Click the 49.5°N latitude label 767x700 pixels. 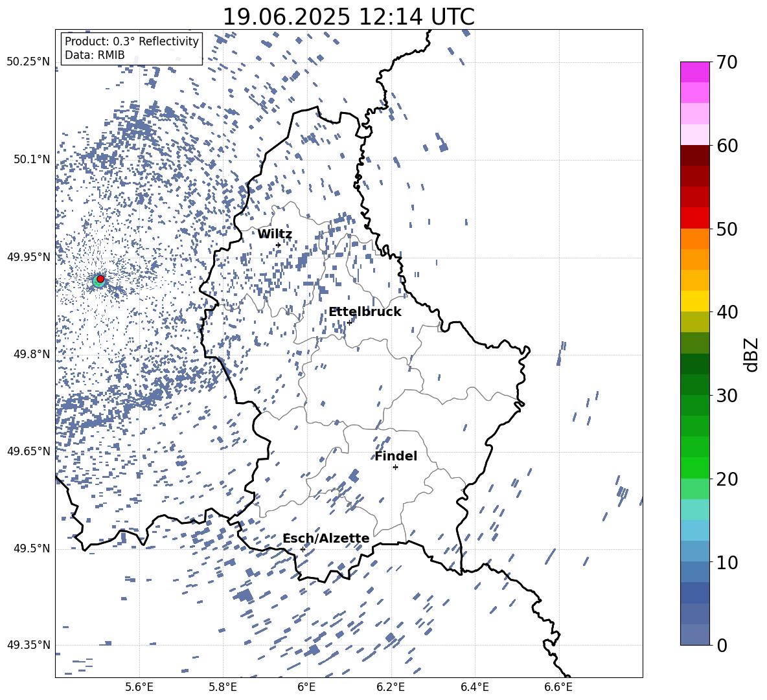pos(32,548)
